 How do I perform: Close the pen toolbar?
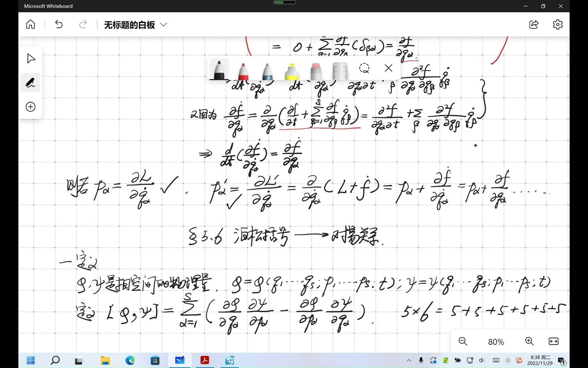coord(388,68)
